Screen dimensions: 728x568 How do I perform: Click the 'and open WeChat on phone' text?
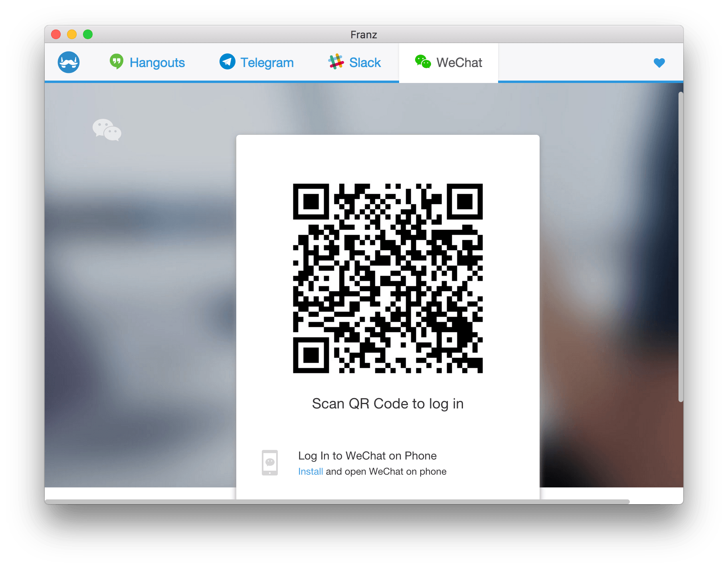pos(386,471)
